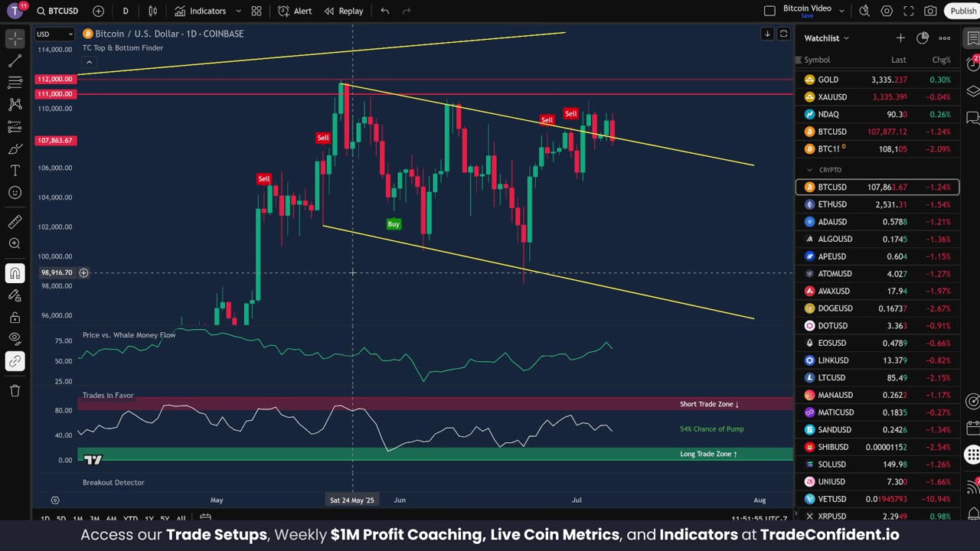This screenshot has height=551, width=980.
Task: Collapse the CRYPTO watchlist section
Action: point(809,170)
